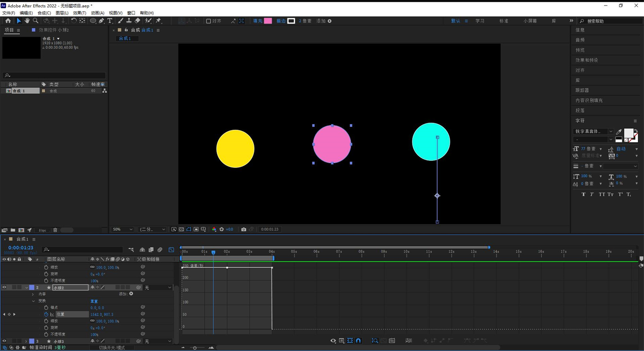Pick the Ellipse shape tool
644x351 pixels.
point(93,21)
